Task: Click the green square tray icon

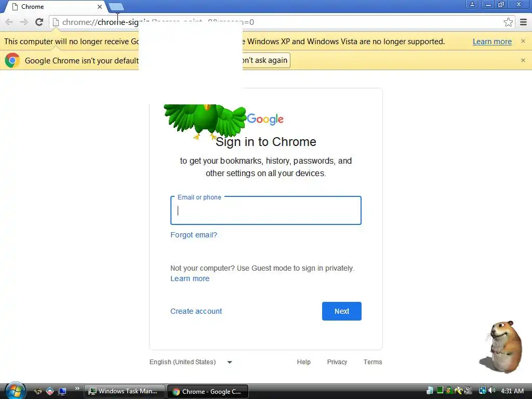Action: pyautogui.click(x=440, y=391)
